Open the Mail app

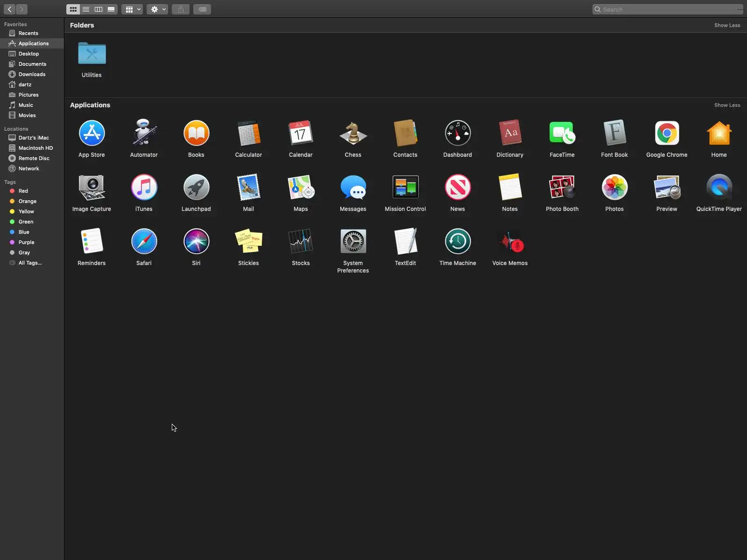(x=248, y=188)
